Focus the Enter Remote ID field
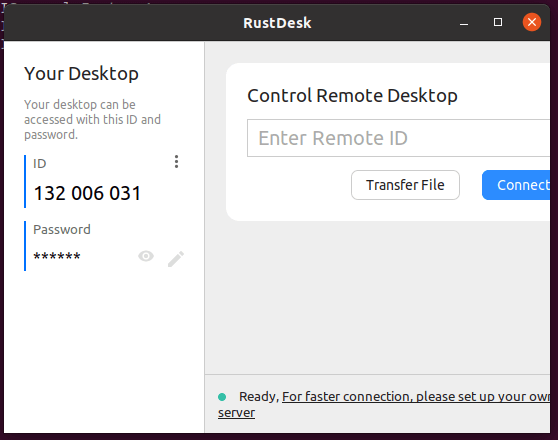 point(399,138)
